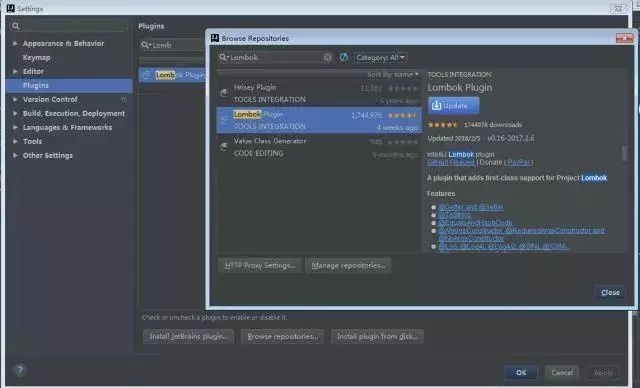The height and width of the screenshot is (388, 640).
Task: Open HTTP Proxy Settings
Action: point(260,266)
